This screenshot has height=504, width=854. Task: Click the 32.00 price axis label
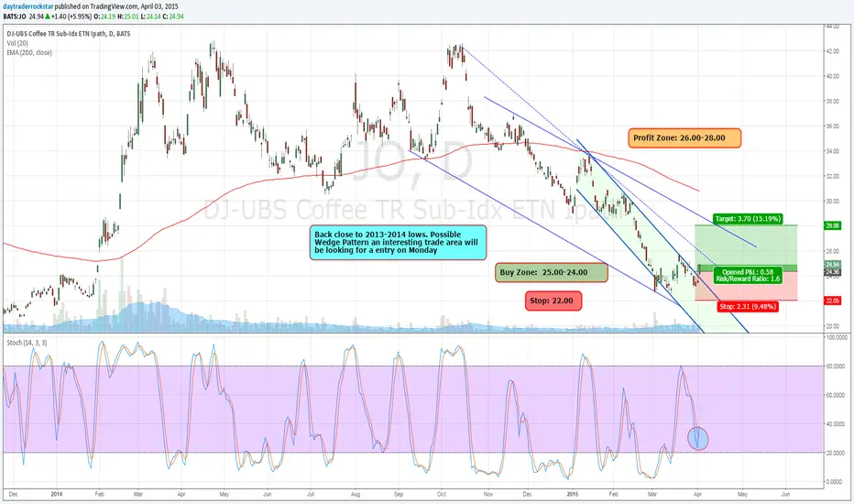click(832, 177)
